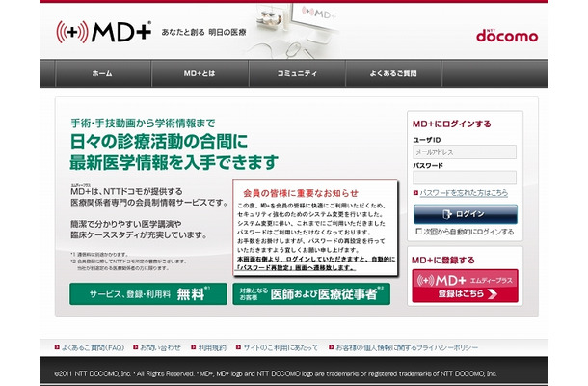The height and width of the screenshot is (386, 588).
Task: Focus the ユーザID mail address field
Action: tap(465, 152)
